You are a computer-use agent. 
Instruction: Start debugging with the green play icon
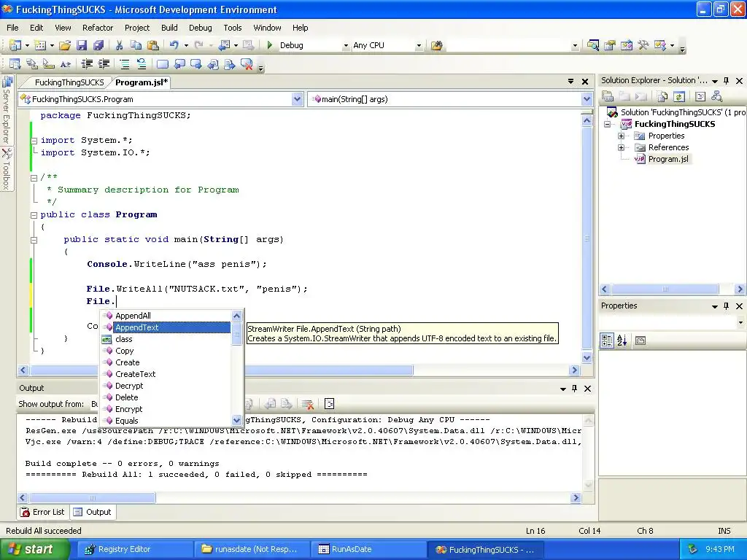pos(270,45)
